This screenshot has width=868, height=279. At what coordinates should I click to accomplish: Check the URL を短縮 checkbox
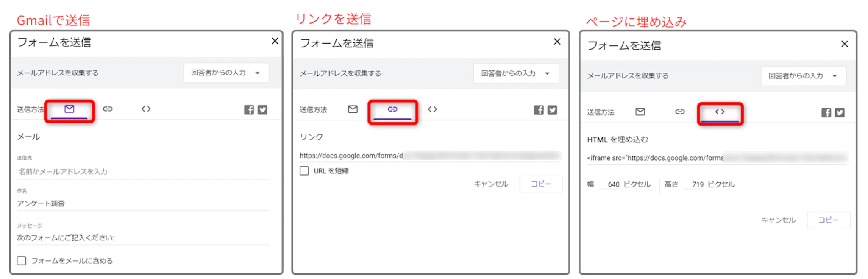tap(304, 171)
